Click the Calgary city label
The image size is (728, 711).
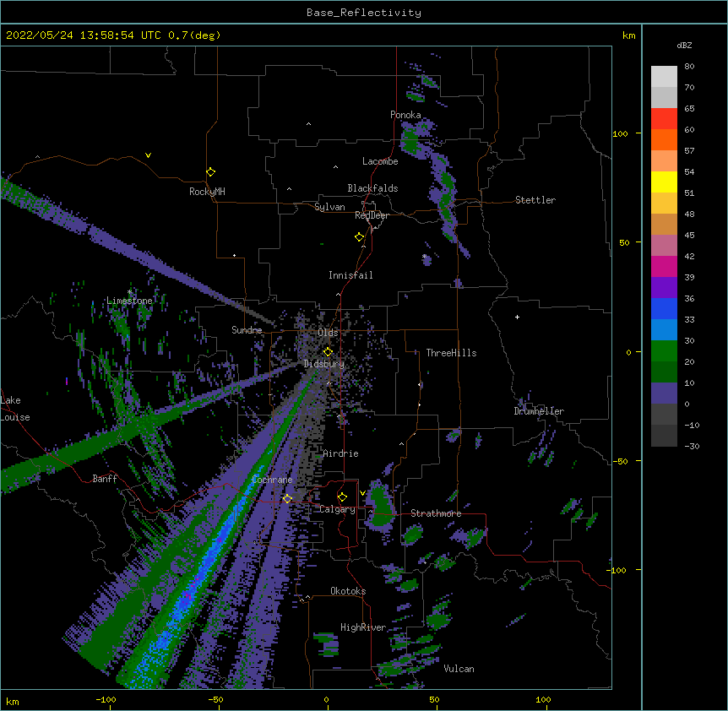tap(338, 509)
